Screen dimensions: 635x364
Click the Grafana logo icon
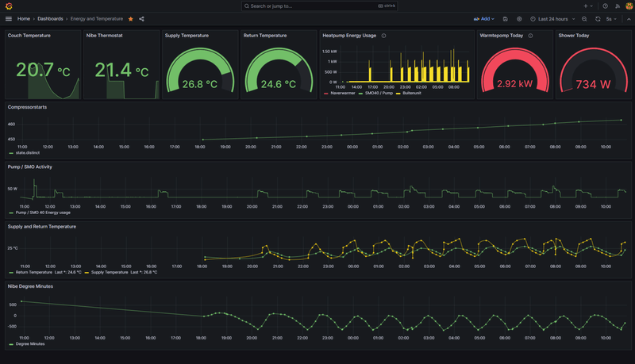click(x=9, y=6)
